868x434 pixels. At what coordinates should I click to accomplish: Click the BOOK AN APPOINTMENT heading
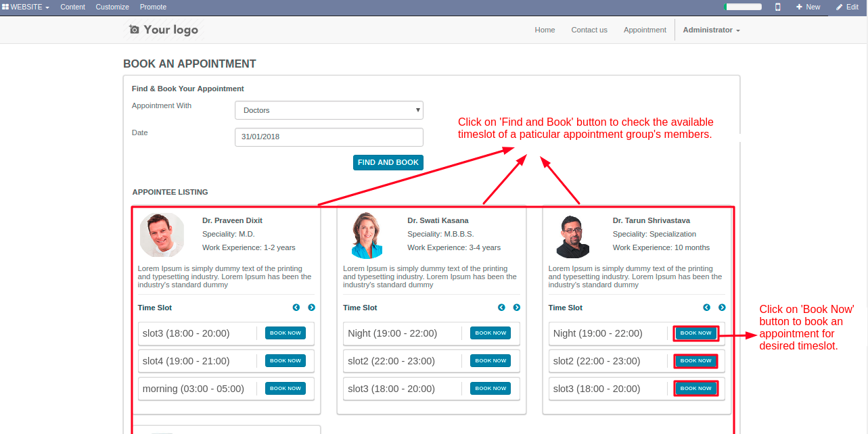[189, 64]
